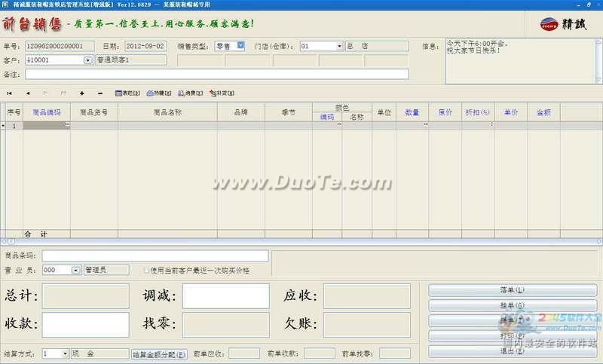The width and height of the screenshot is (603, 364).
Task: Click the 品牌 brand column header
Action: pos(241,112)
